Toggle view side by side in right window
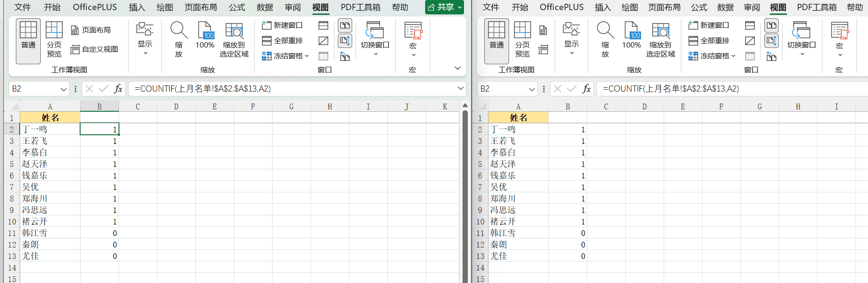This screenshot has width=868, height=283. [x=772, y=25]
